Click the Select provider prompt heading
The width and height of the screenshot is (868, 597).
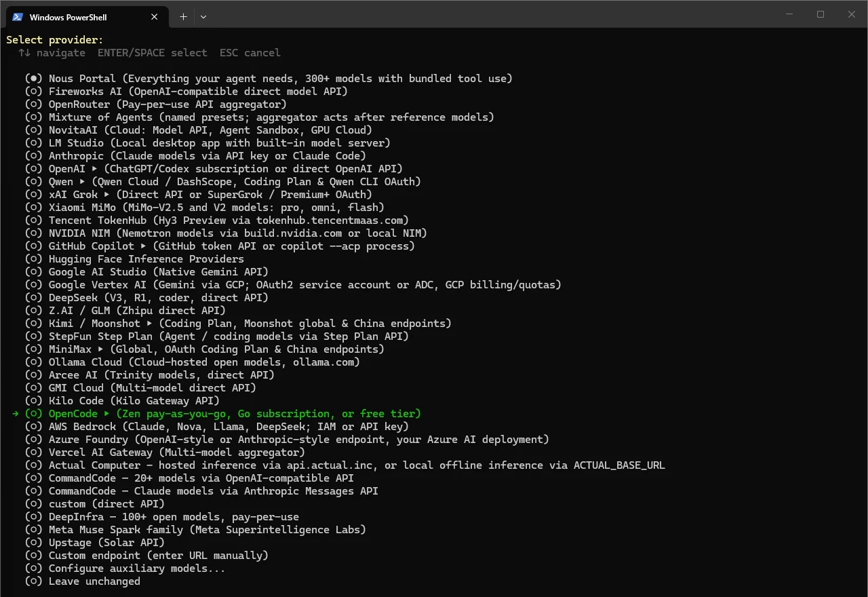tap(55, 40)
